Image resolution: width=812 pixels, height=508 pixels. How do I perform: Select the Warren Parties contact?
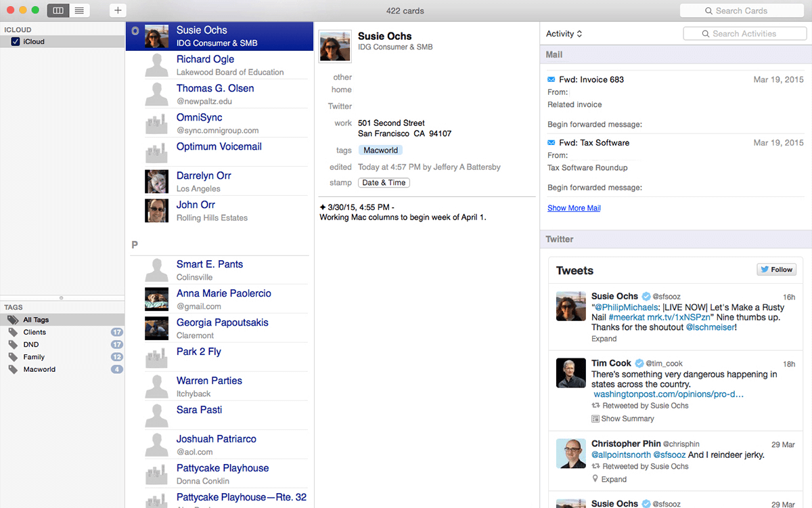click(x=219, y=387)
